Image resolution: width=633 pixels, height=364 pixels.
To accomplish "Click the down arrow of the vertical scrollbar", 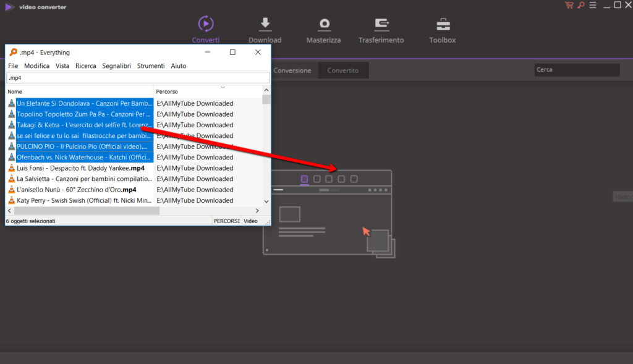I will coord(266,201).
